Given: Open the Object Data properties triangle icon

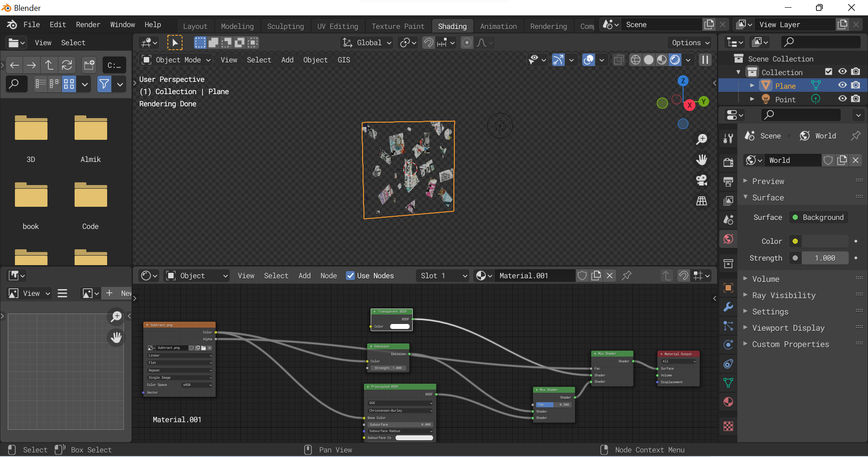Looking at the screenshot, I should click(x=728, y=383).
